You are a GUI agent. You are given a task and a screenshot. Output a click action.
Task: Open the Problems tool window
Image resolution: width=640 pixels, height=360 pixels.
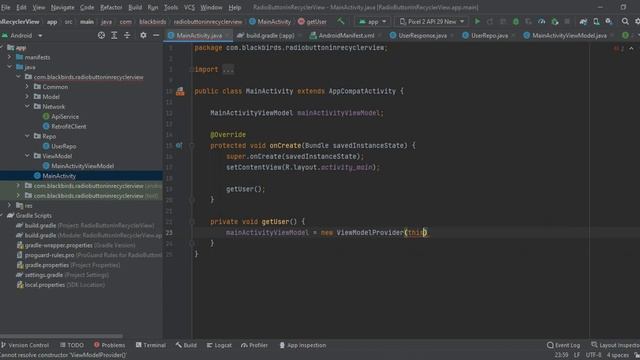click(x=109, y=345)
